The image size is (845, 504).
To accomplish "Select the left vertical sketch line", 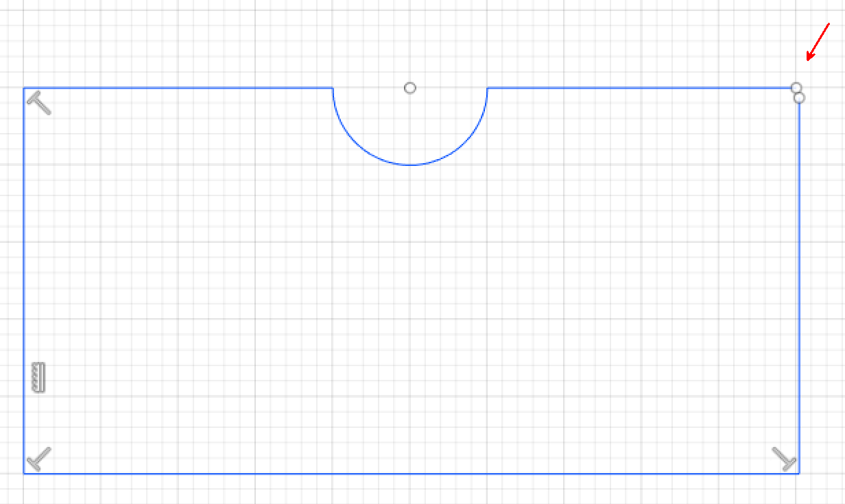I will point(24,280).
